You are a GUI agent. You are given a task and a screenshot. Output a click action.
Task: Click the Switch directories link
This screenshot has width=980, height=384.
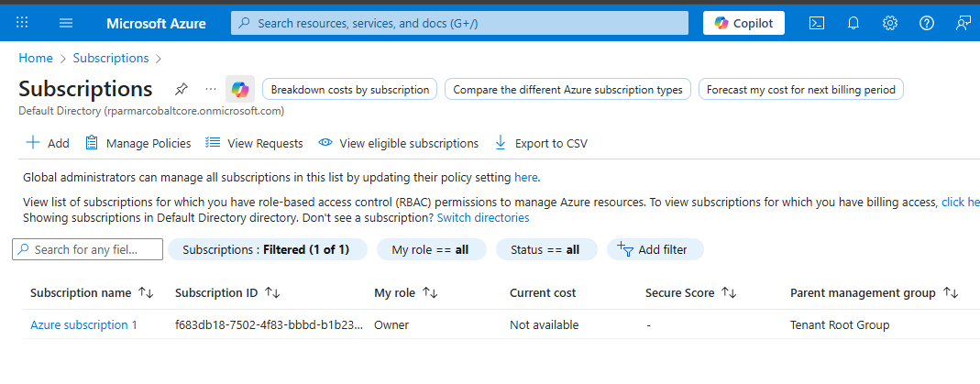483,218
